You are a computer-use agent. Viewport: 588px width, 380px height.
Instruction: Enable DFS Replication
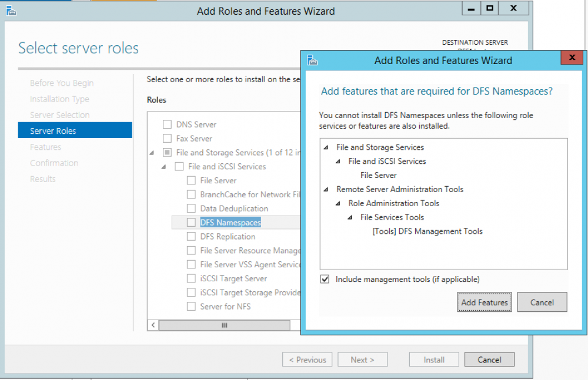click(191, 236)
